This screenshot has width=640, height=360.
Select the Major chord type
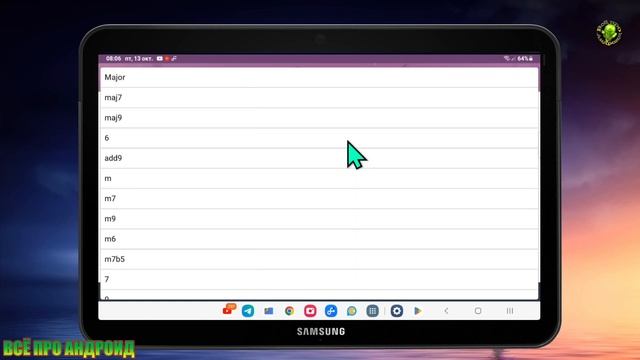click(319, 77)
